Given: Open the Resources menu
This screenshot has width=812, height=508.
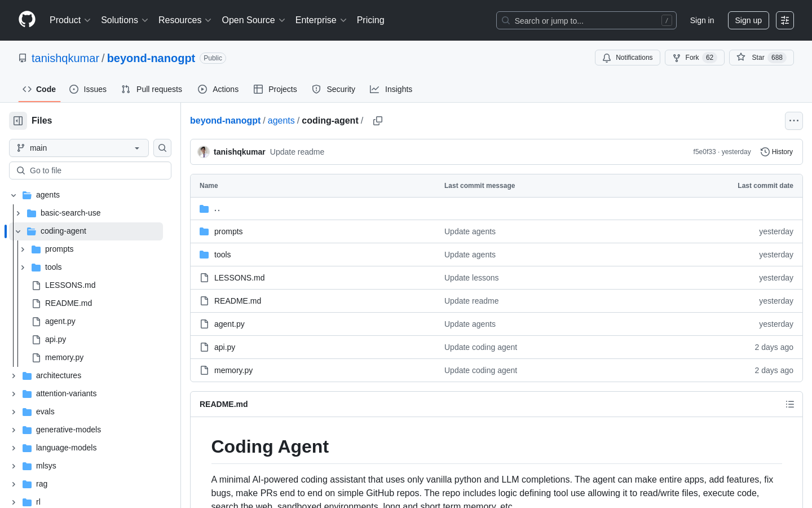Looking at the screenshot, I should pyautogui.click(x=185, y=20).
